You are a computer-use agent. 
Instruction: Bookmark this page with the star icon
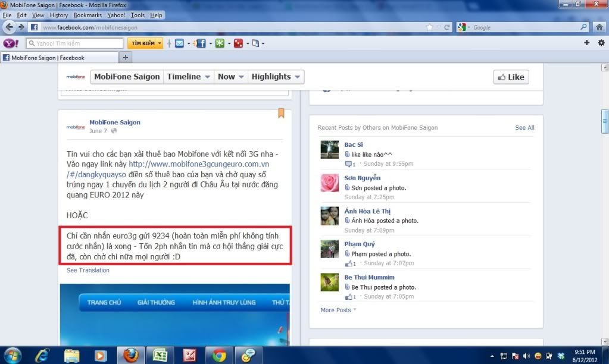430,27
